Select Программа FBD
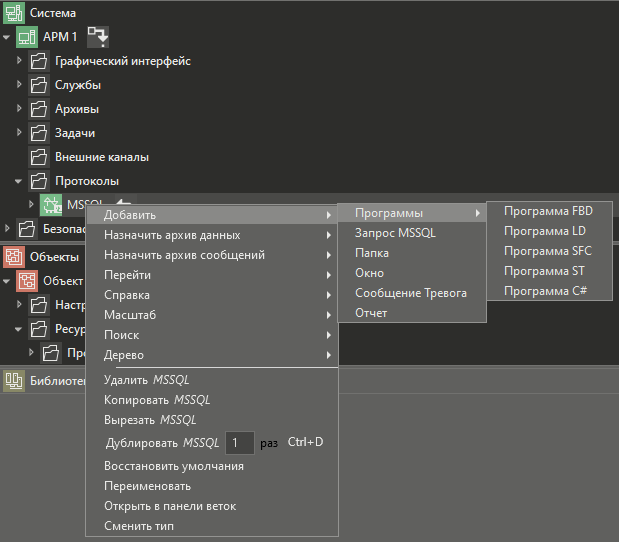619x542 pixels. pyautogui.click(x=550, y=211)
